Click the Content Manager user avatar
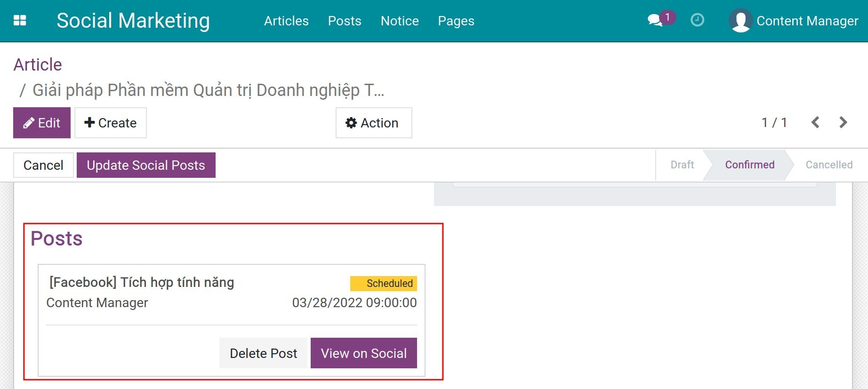868x389 pixels. [x=740, y=21]
